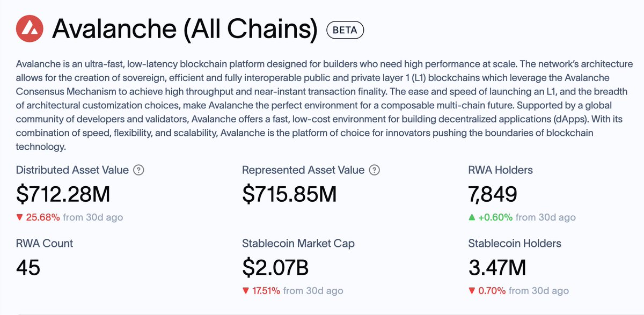Click the Distributed Asset Value label

(72, 170)
